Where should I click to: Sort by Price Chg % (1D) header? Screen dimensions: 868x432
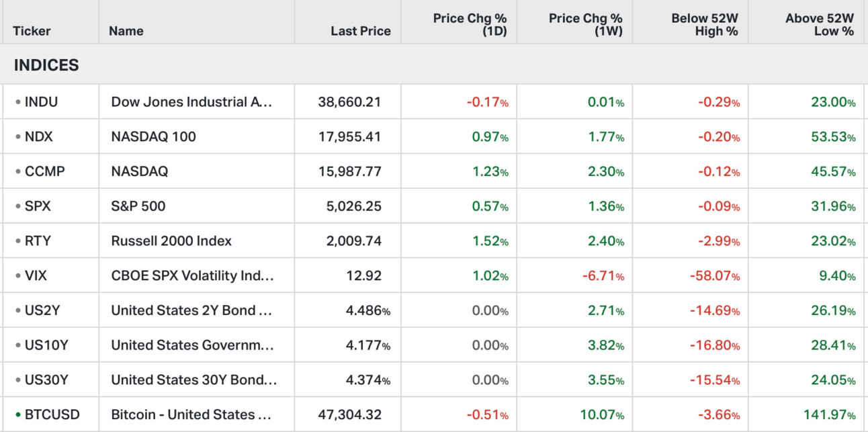pos(470,25)
